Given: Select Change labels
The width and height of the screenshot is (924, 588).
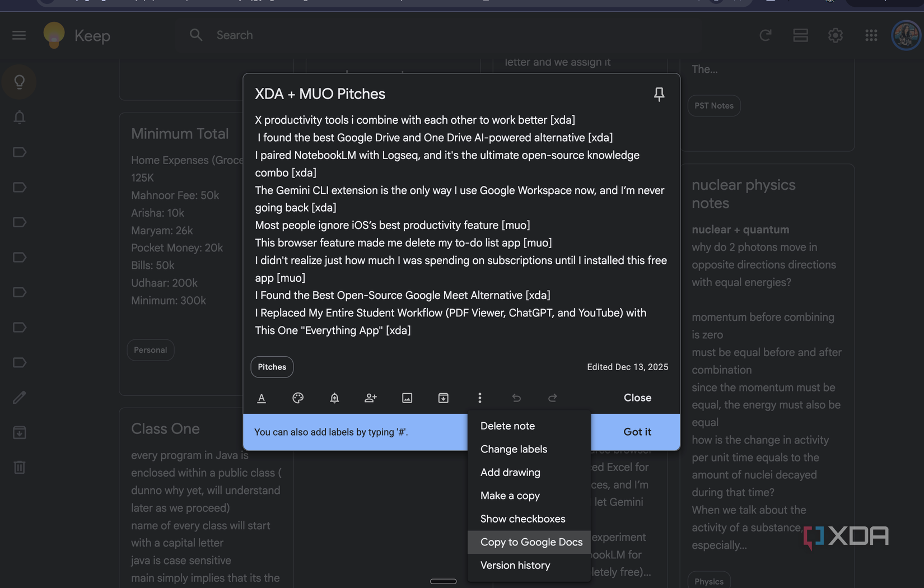Looking at the screenshot, I should (x=529, y=449).
